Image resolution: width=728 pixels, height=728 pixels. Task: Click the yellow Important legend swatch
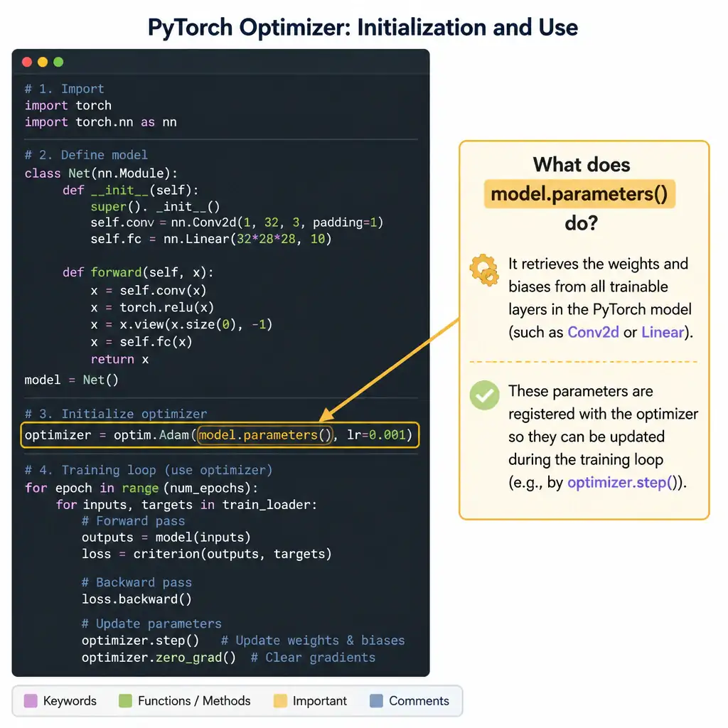pos(280,700)
